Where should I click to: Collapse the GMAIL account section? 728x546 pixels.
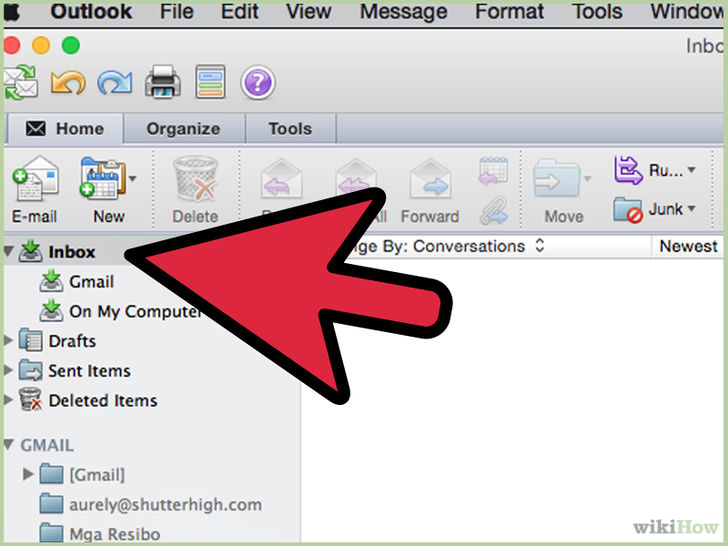(8, 444)
